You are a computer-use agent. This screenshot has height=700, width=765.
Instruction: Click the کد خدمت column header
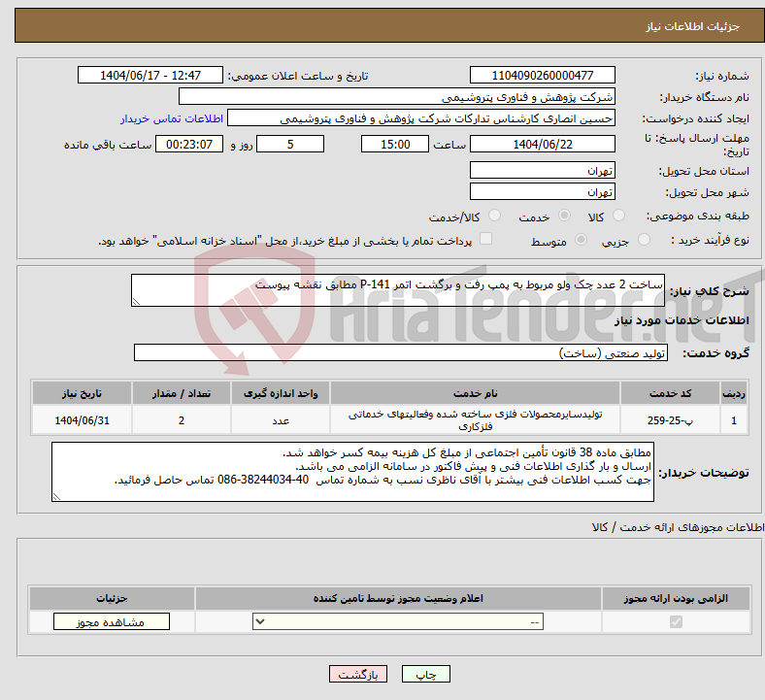pyautogui.click(x=671, y=393)
